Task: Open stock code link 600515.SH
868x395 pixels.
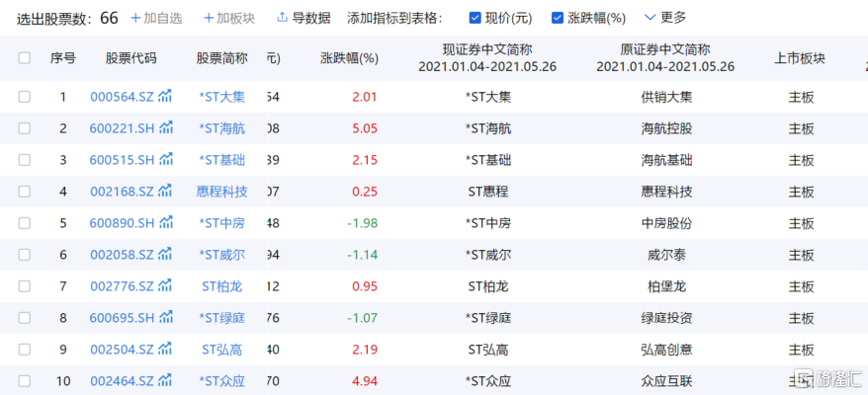Action: click(x=123, y=160)
